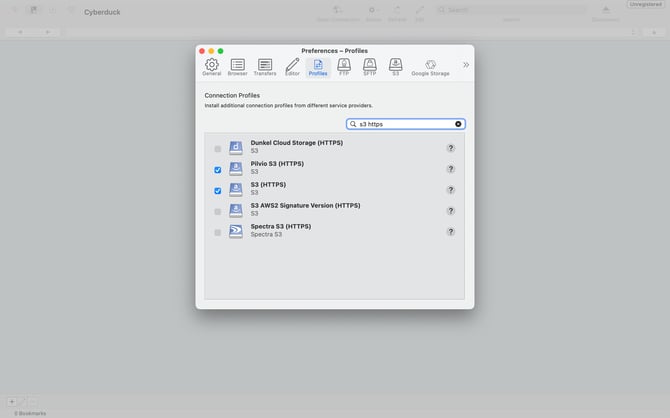Select the Profiles tab
This screenshot has height=418, width=670.
click(x=318, y=68)
